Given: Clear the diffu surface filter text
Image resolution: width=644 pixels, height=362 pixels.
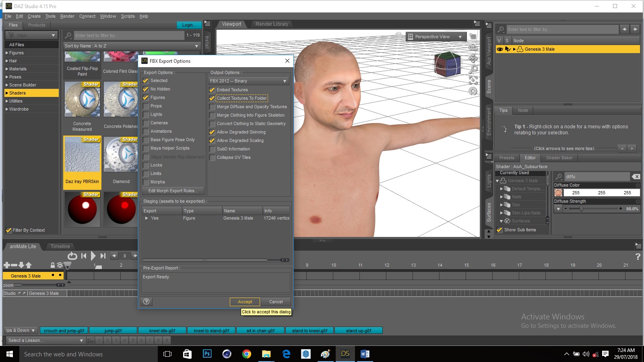Looking at the screenshot, I should pyautogui.click(x=636, y=177).
